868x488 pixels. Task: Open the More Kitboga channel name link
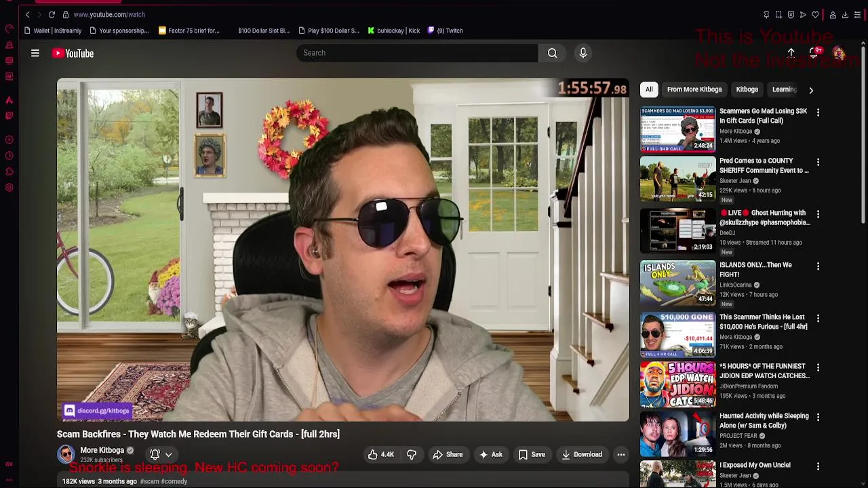(x=102, y=450)
